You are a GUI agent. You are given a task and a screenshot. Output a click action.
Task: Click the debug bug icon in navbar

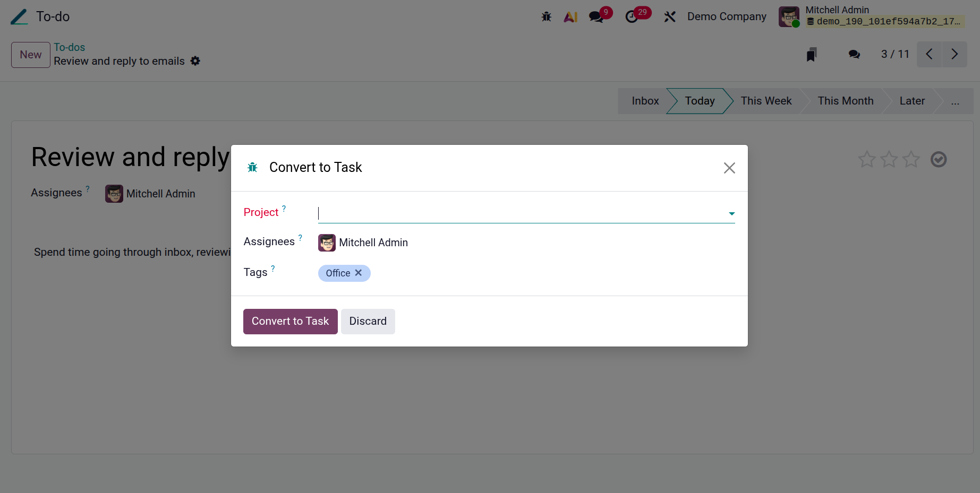click(x=546, y=17)
